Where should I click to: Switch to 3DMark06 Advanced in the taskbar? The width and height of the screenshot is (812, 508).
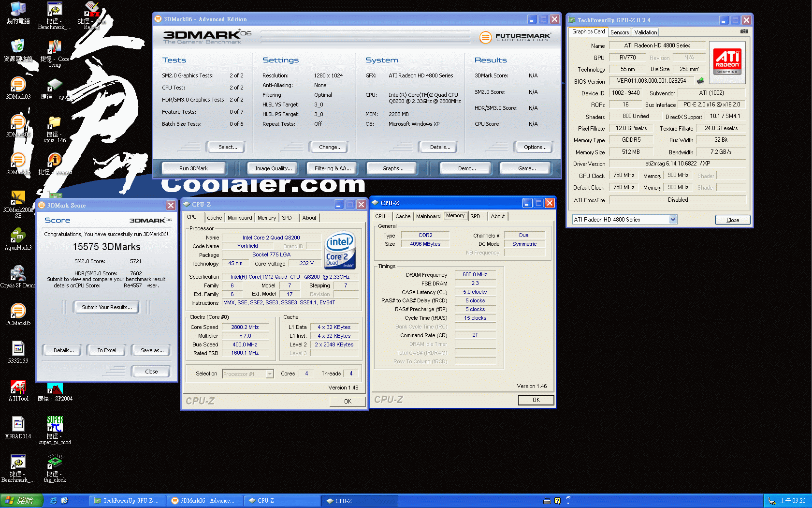(x=204, y=501)
